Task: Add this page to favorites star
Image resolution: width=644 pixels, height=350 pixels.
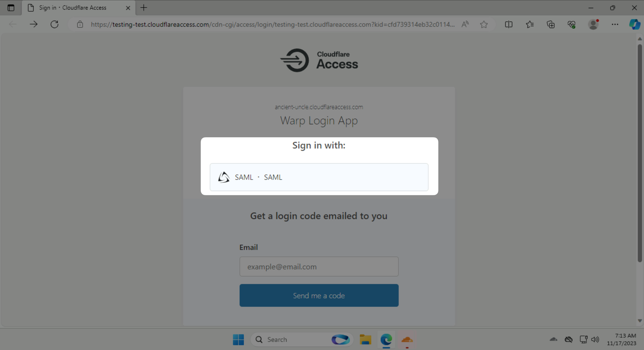Action: tap(484, 24)
